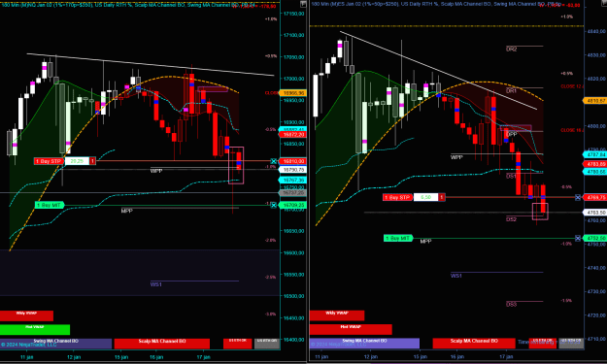Click the DR1 label on right chart
Screen dimensions: 607x364
(512, 91)
